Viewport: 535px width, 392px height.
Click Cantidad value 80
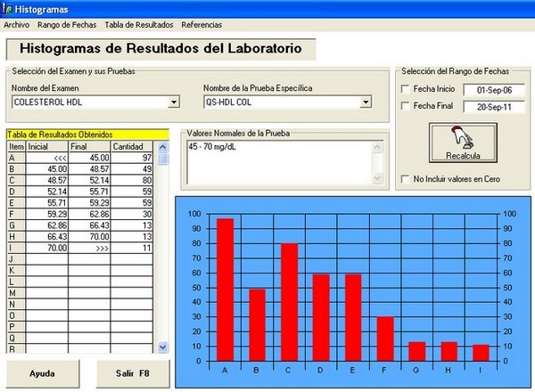132,180
